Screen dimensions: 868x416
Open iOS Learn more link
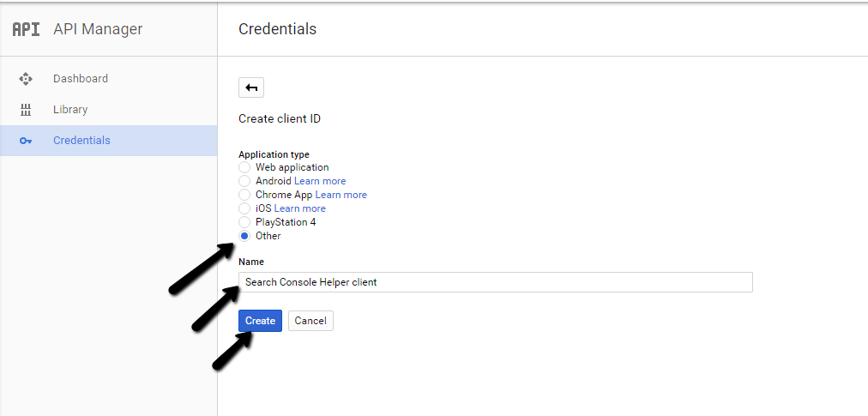pyautogui.click(x=300, y=208)
